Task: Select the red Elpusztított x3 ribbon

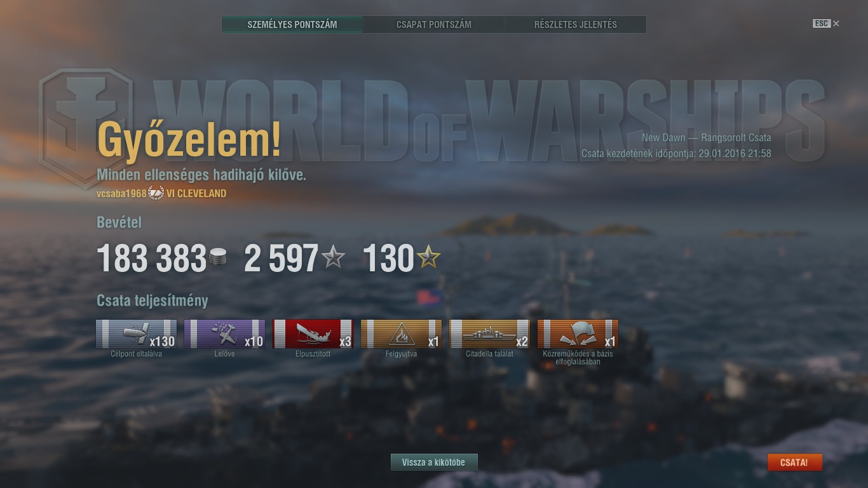Action: point(313,334)
